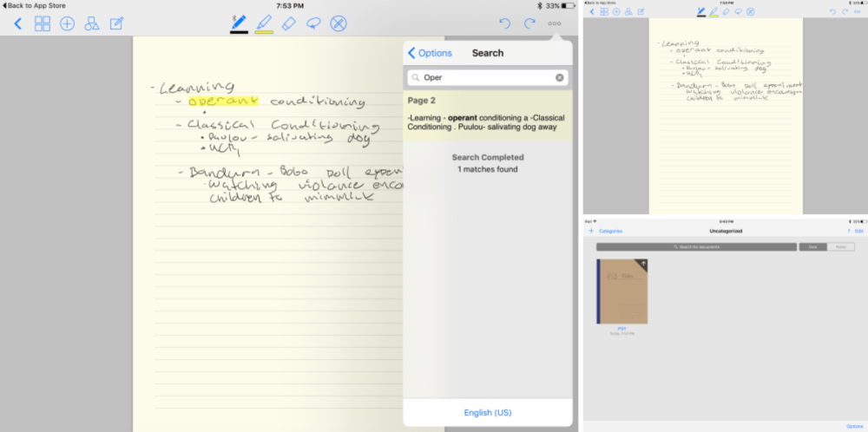Click the Search for documents field
Screen dimensions: 868x432
696,247
